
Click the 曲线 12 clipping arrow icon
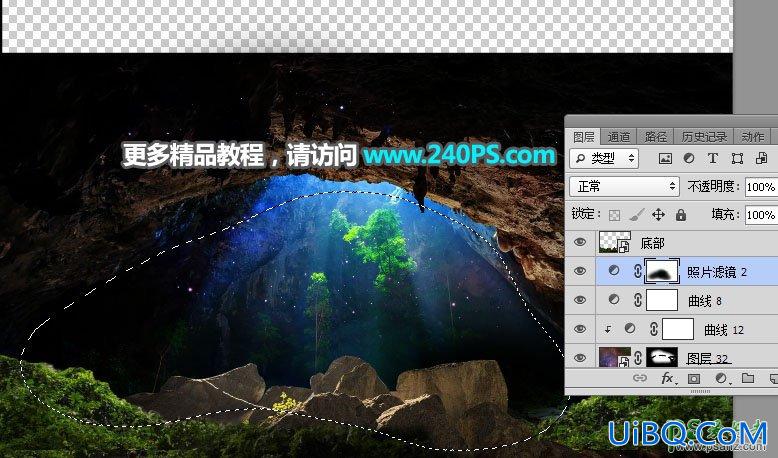(x=608, y=328)
